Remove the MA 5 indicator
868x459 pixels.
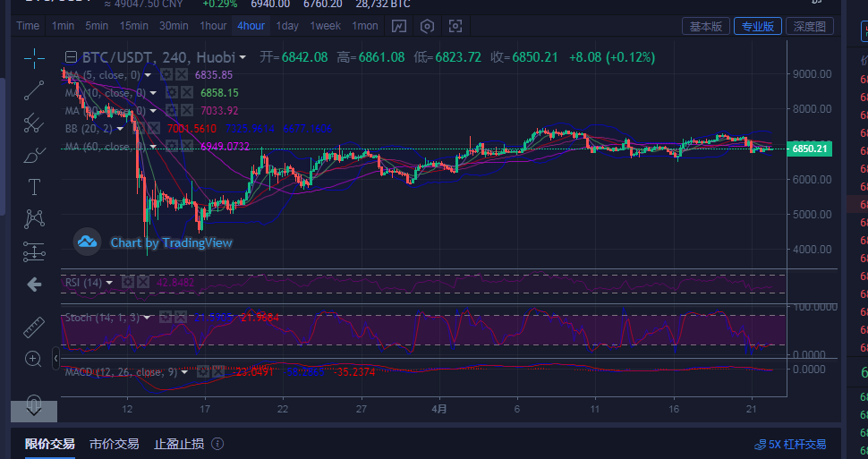(x=181, y=75)
